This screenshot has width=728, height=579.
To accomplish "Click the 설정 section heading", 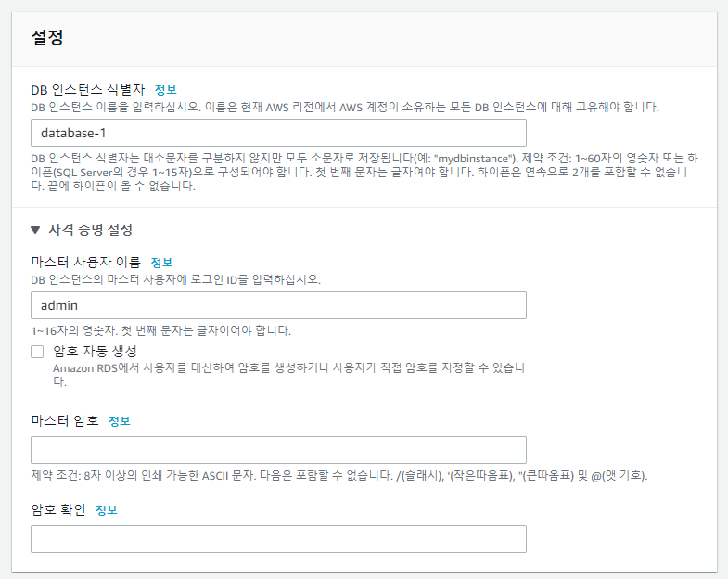I will click(x=47, y=37).
